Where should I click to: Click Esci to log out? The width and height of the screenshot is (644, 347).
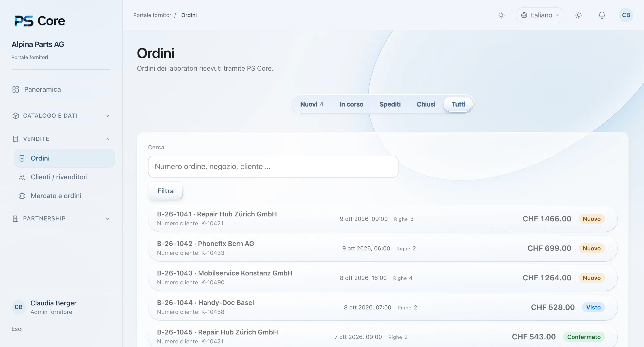pyautogui.click(x=17, y=329)
